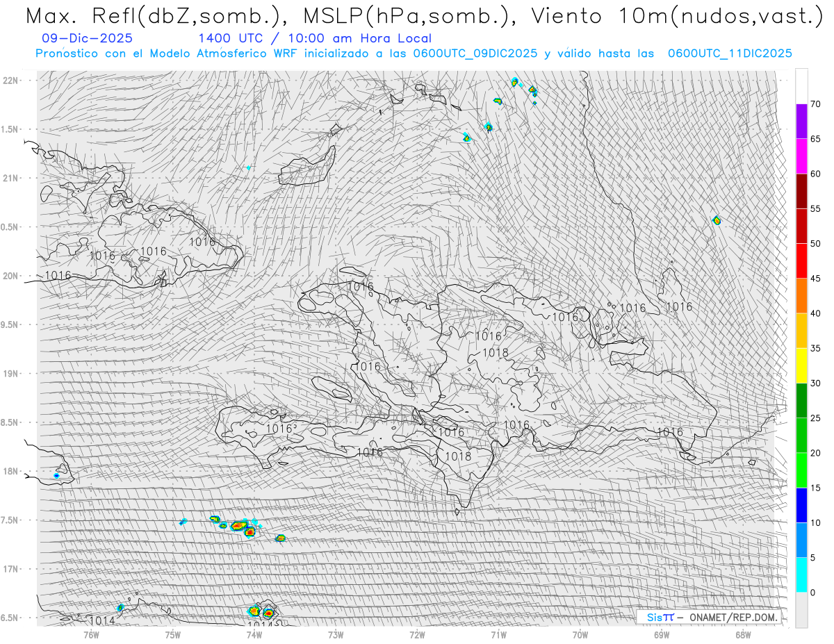
Task: Click the "19N" latitude axis label
Action: tap(11, 373)
